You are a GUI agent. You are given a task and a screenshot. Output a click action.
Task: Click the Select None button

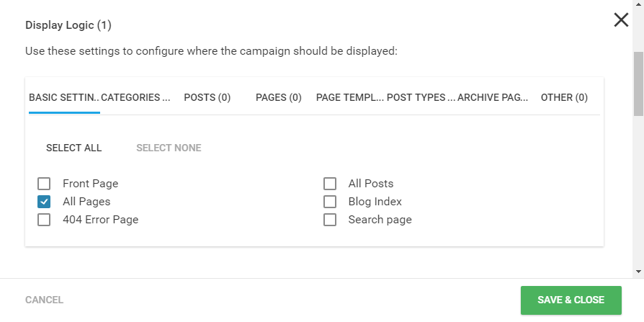(169, 148)
